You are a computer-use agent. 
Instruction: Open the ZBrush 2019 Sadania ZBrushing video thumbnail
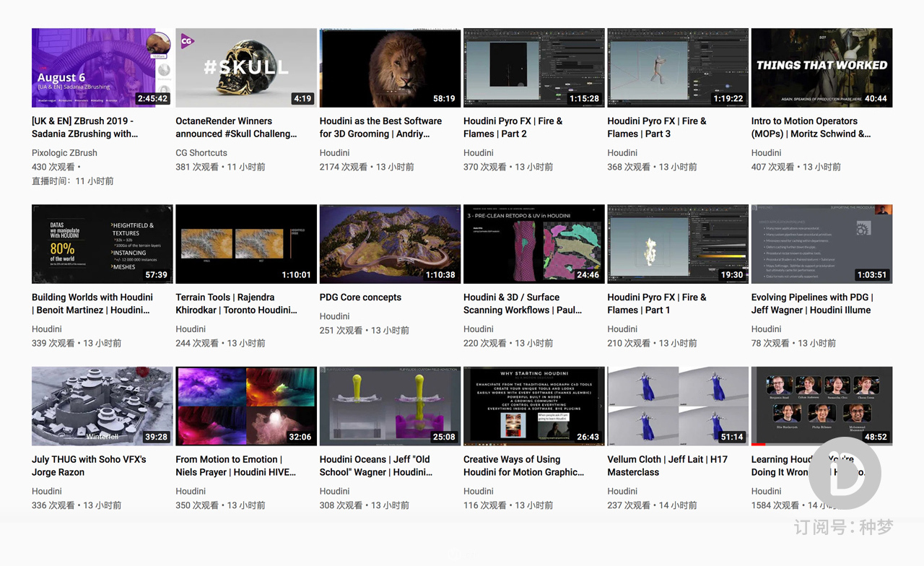tap(102, 68)
